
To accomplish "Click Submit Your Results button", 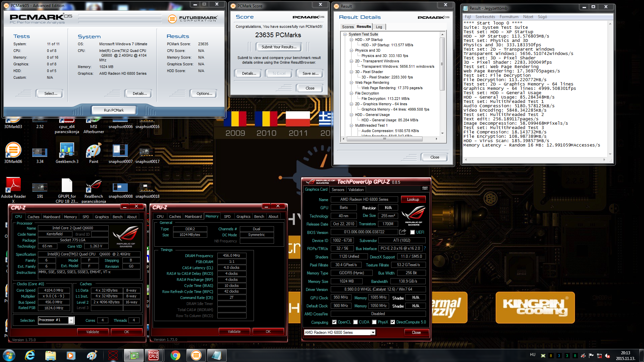I will 279,47.
